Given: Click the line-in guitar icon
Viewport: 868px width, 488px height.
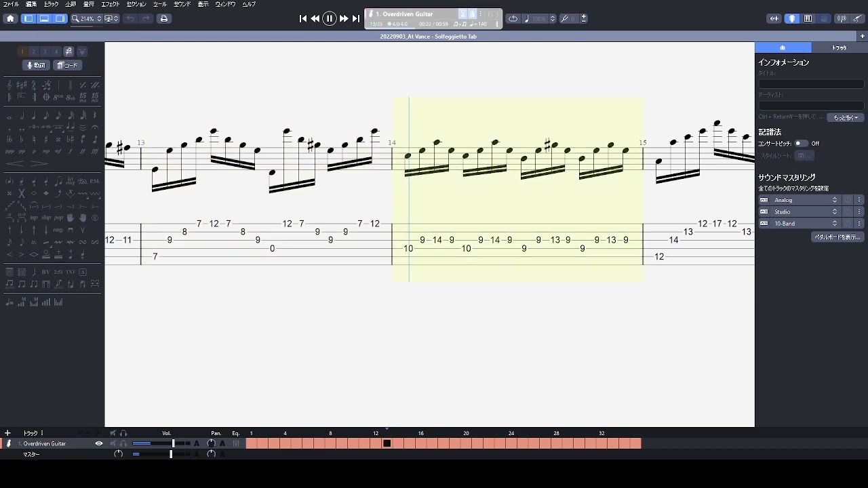Looking at the screenshot, I should [859, 18].
